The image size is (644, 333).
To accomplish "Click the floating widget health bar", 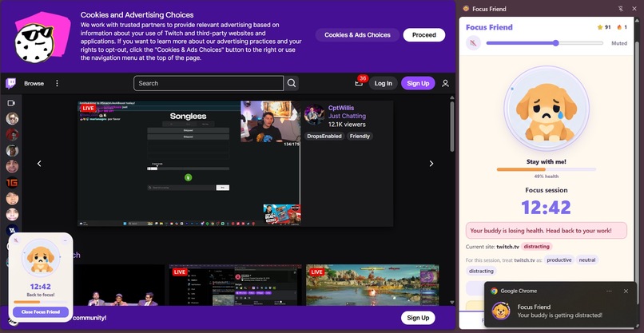I will pos(41,302).
